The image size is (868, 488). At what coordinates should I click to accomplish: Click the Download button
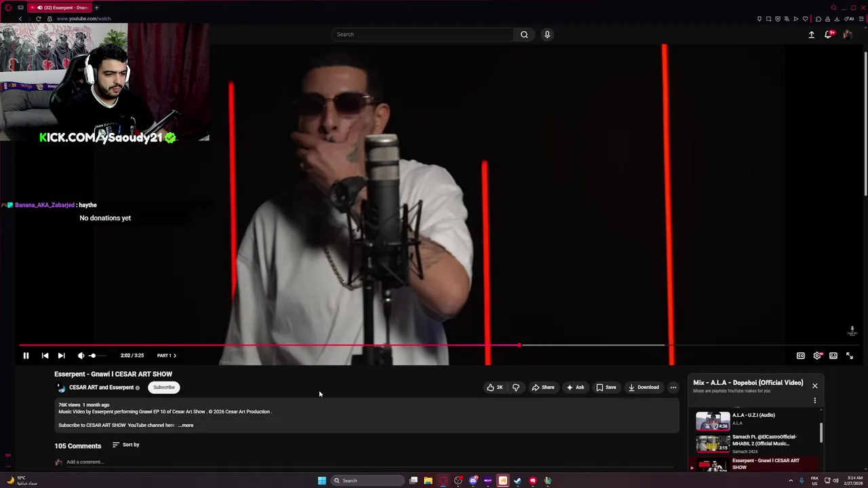tap(644, 388)
